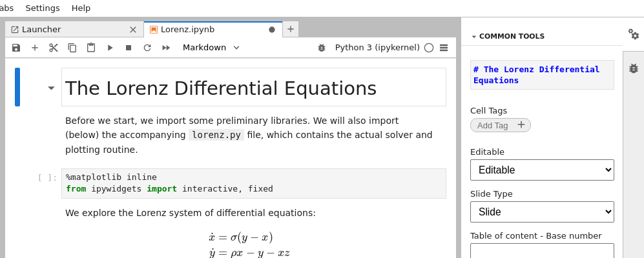
Task: Open the property inspector gears icon
Action: tap(634, 34)
